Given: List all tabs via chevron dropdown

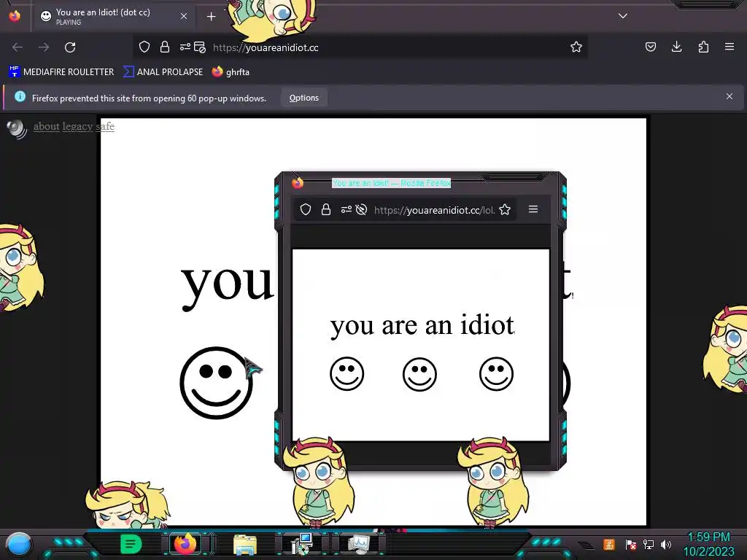Looking at the screenshot, I should point(623,16).
